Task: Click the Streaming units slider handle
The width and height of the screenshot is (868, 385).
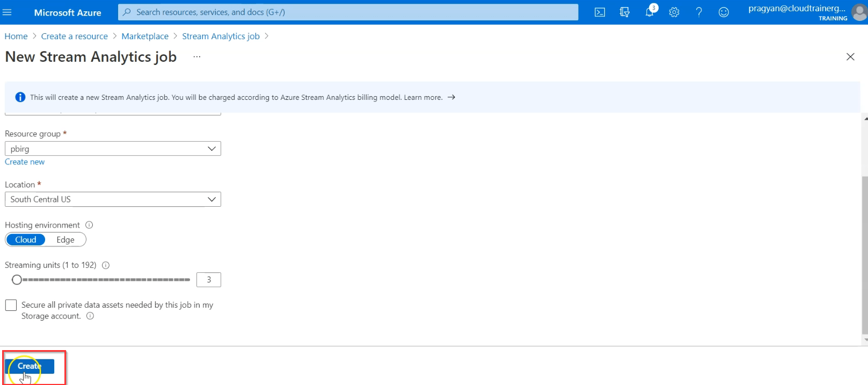Action: 17,280
